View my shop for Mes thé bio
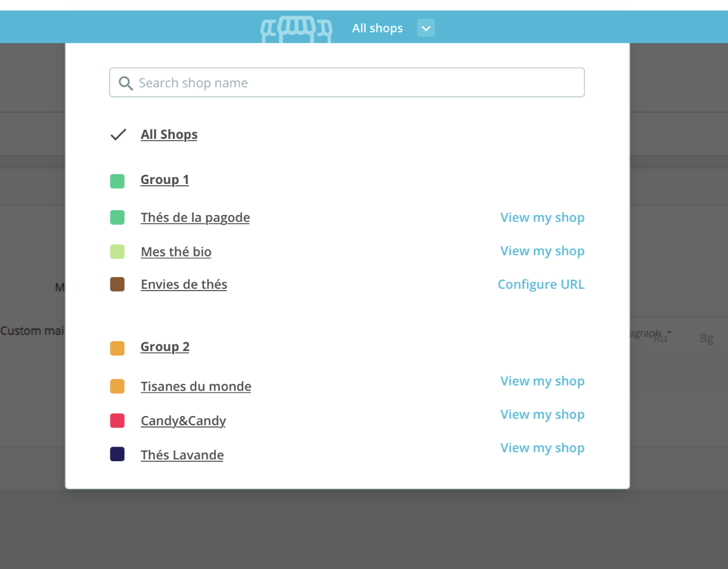728x569 pixels. [x=542, y=251]
